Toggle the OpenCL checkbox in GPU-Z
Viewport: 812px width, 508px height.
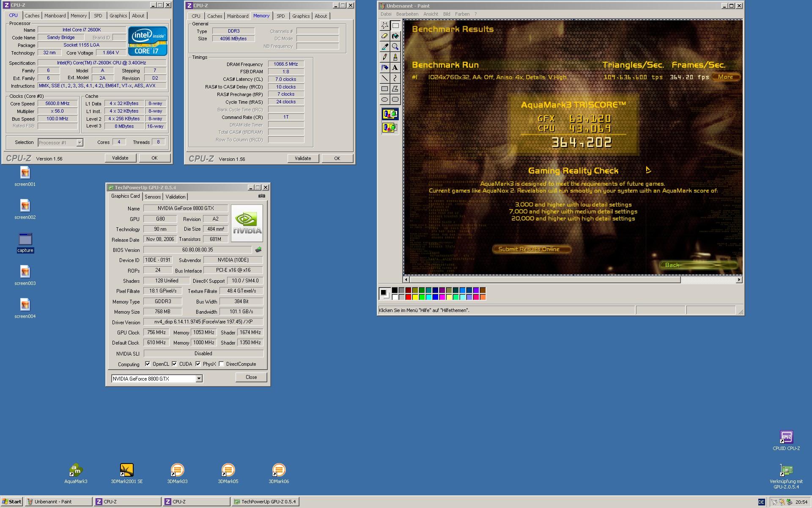[148, 364]
